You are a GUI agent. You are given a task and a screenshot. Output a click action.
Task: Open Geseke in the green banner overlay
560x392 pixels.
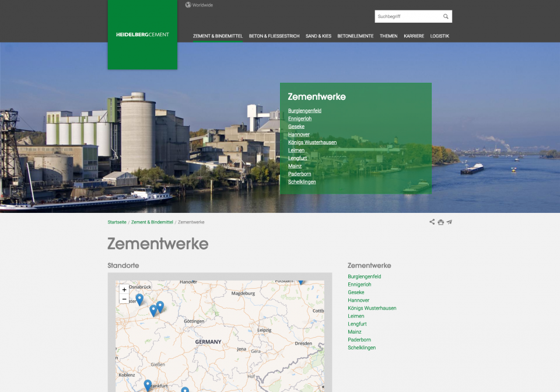tap(296, 127)
